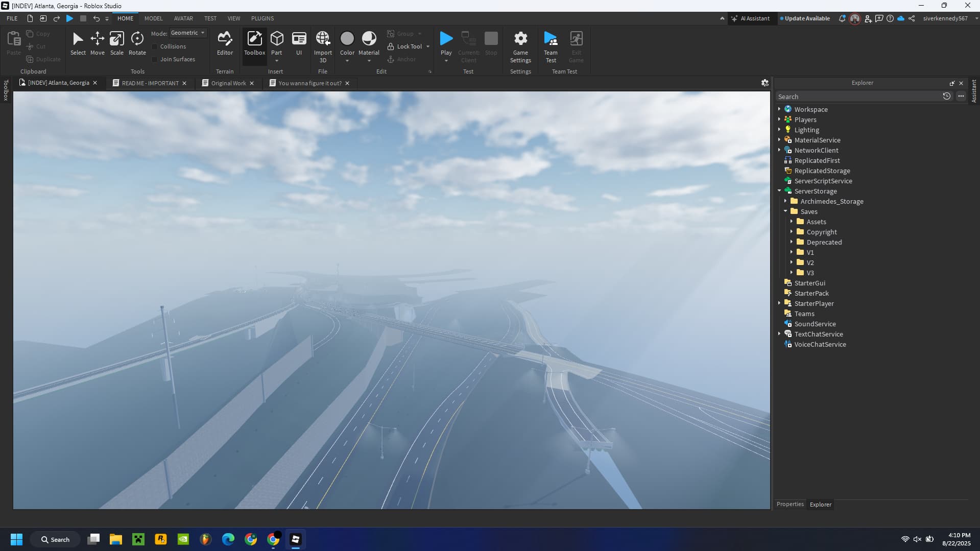Open the READ ME - IMPORTANT tab

coord(150,83)
